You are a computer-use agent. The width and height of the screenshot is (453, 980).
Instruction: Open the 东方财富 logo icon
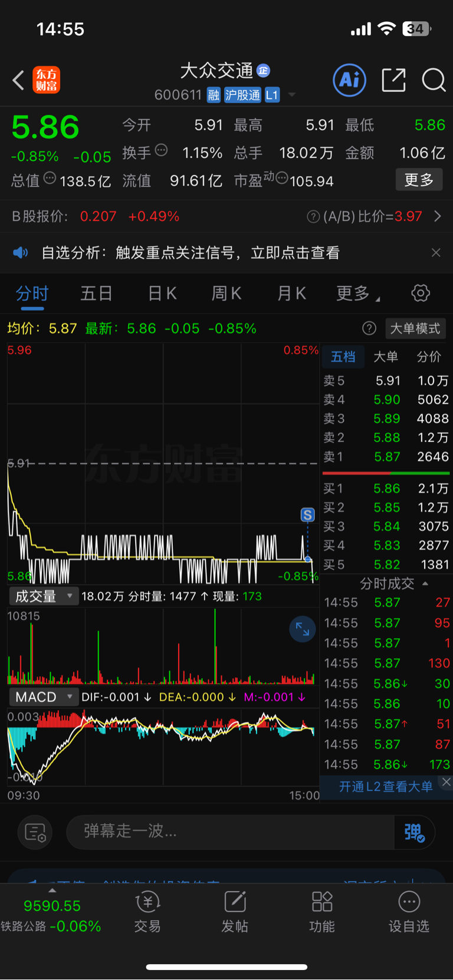[x=47, y=80]
